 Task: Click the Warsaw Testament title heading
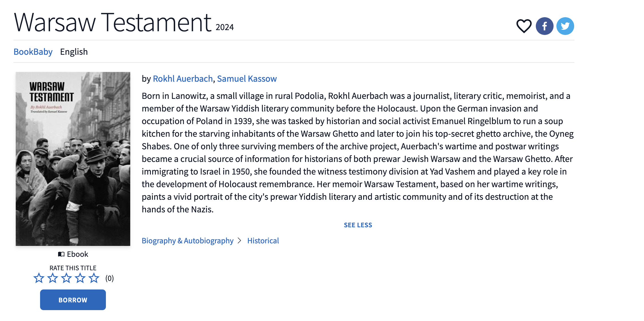[112, 22]
